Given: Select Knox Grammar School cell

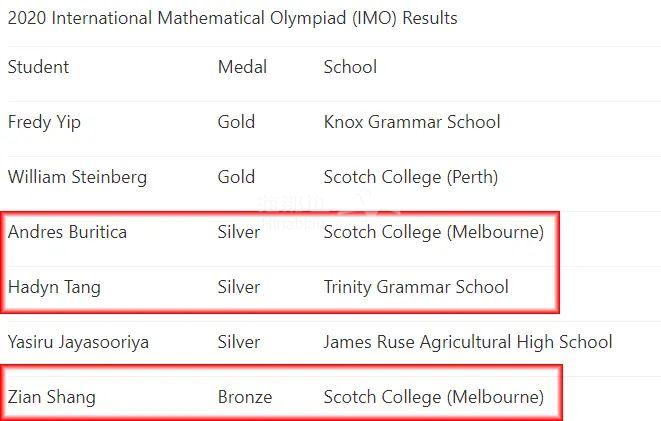Looking at the screenshot, I should [412, 122].
